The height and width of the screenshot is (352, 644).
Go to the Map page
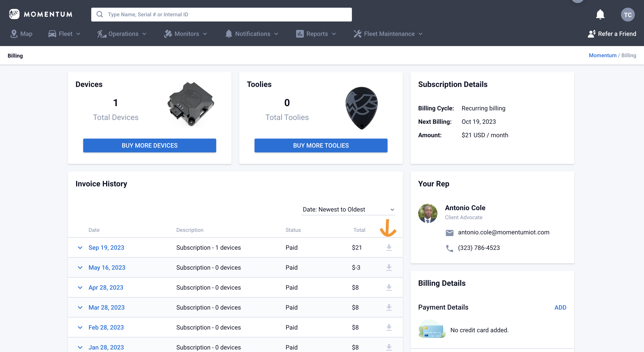(21, 34)
